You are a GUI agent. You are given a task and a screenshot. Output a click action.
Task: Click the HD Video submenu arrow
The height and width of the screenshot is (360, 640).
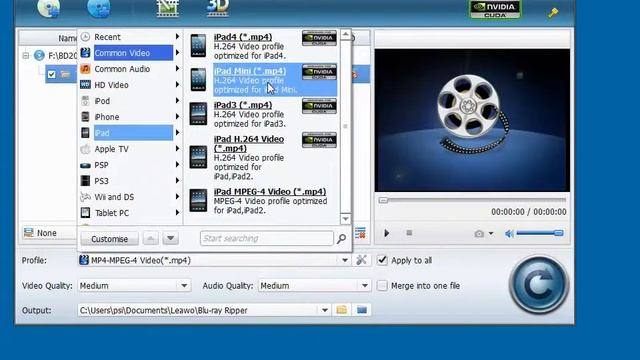coord(178,84)
